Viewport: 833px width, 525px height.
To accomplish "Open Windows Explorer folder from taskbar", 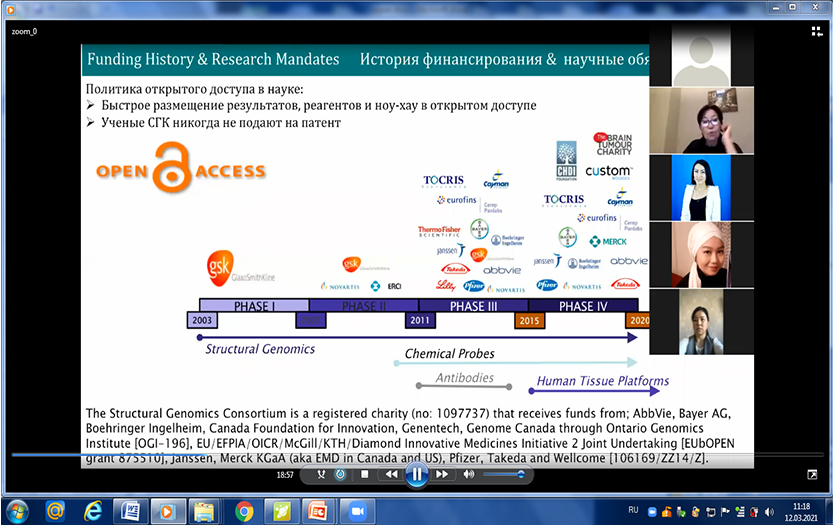I will point(205,512).
